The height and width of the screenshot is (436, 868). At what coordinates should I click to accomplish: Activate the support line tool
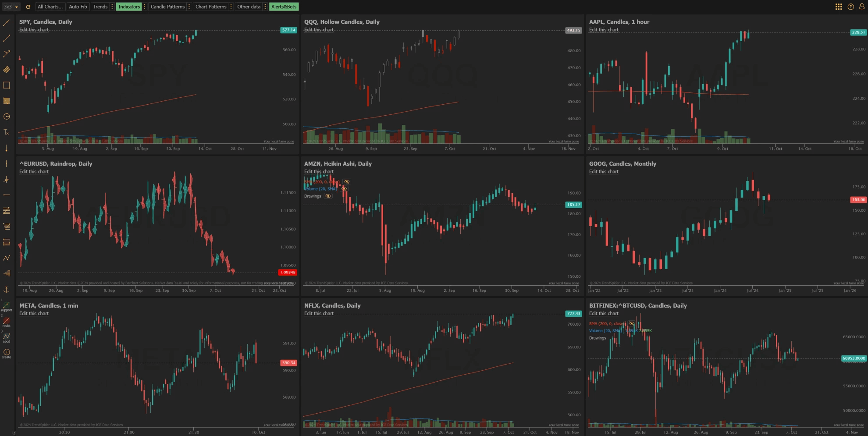7,306
